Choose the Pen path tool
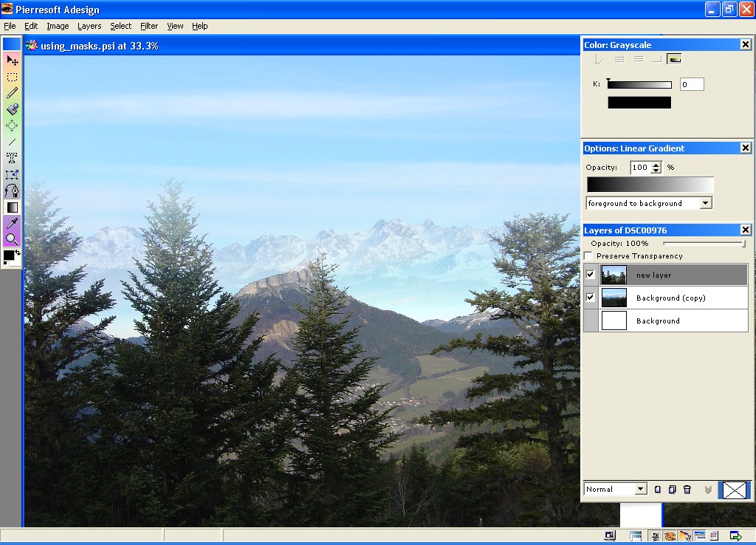 [12, 191]
